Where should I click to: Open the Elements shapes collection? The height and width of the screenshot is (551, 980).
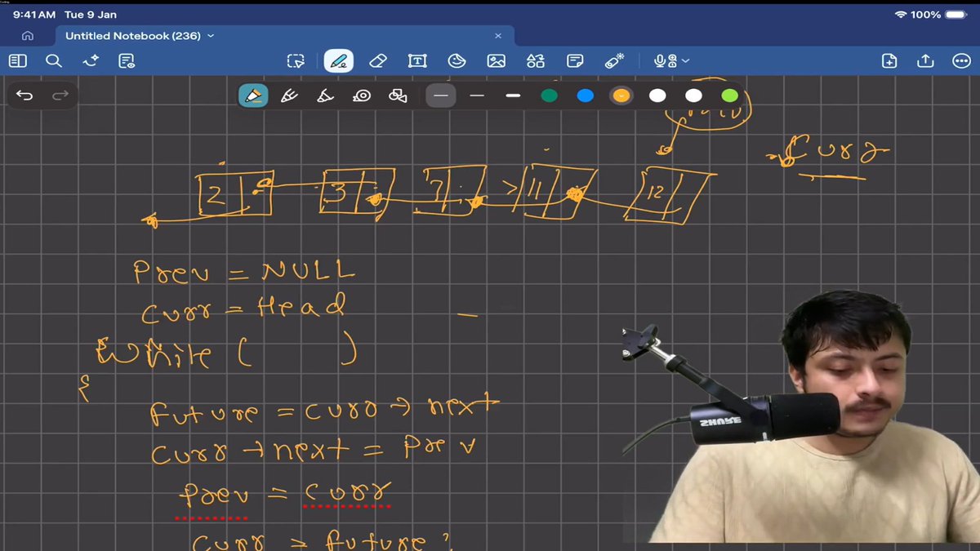click(x=536, y=61)
